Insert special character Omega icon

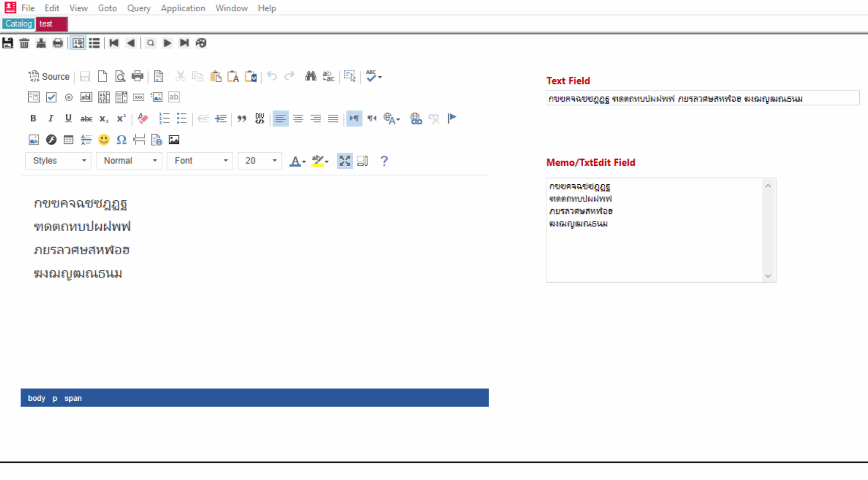click(x=121, y=140)
